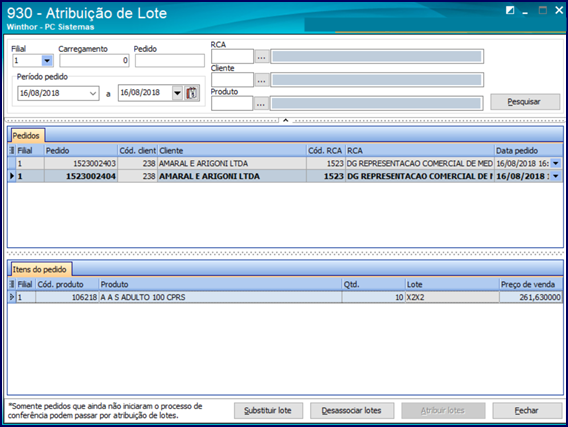Click client code 238 in second order row
The image size is (568, 427).
pyautogui.click(x=138, y=176)
